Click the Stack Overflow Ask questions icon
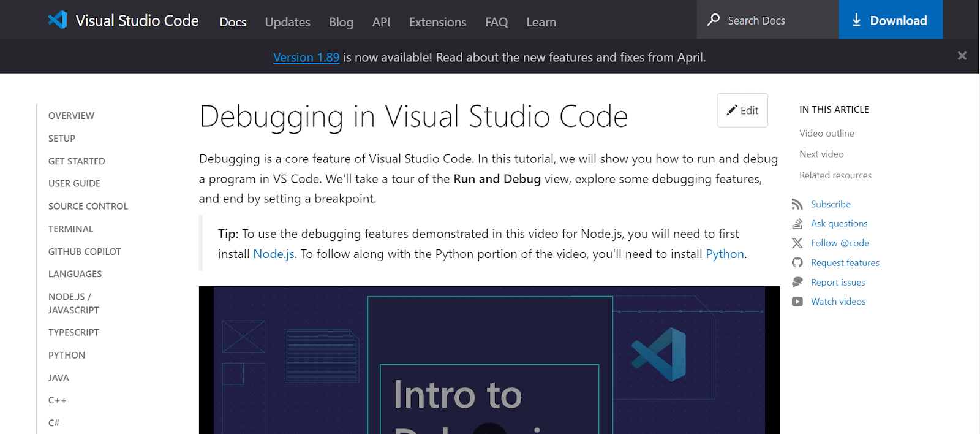The height and width of the screenshot is (434, 980). pos(797,224)
